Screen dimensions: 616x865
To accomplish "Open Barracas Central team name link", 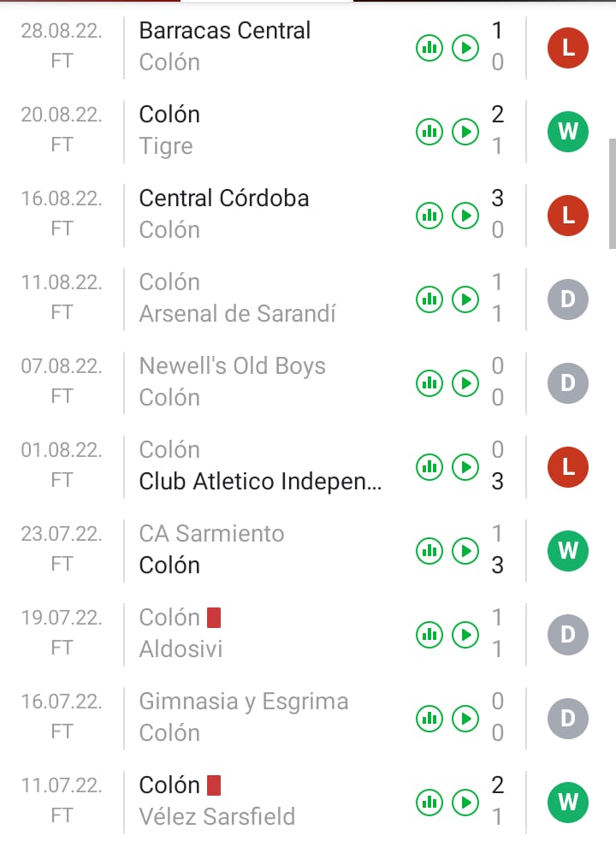I will click(225, 31).
